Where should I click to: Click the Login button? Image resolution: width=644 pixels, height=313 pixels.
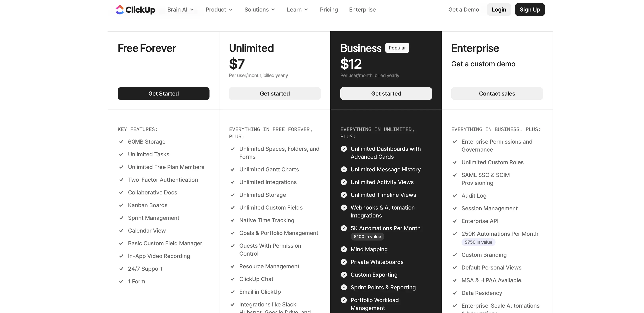[499, 10]
